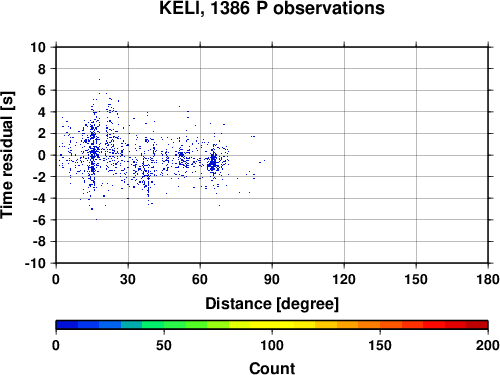Viewport: 500px width, 375px height.
Task: Click the x-axis tick label "180"
Action: click(x=488, y=279)
